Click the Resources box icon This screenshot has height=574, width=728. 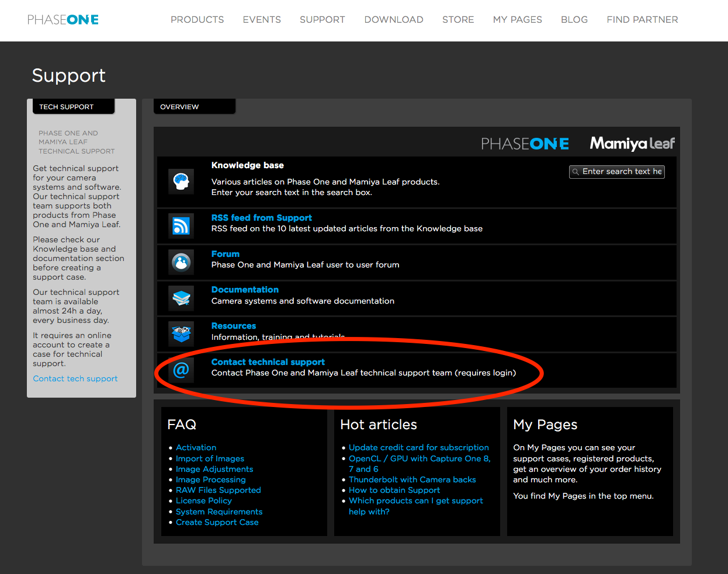coord(181,334)
